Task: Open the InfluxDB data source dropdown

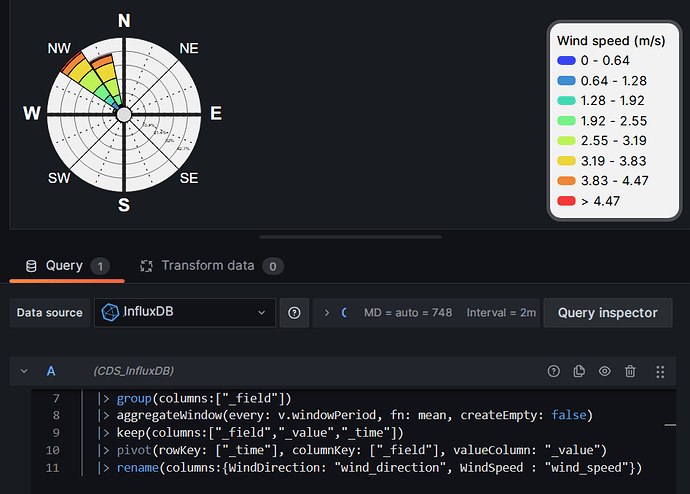Action: click(x=185, y=313)
